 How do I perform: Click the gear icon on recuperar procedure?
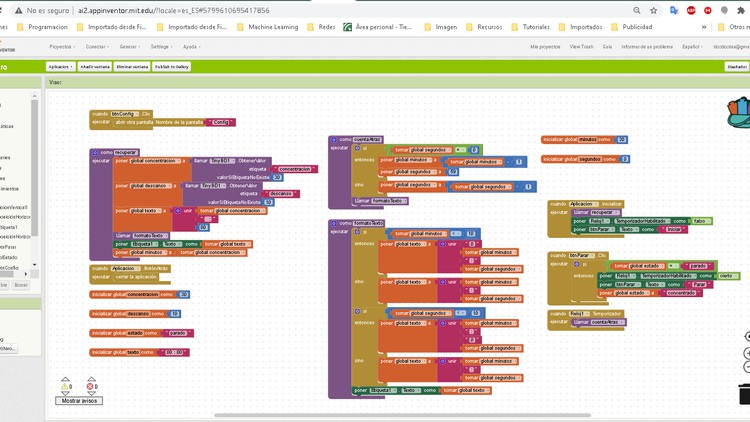(x=95, y=152)
